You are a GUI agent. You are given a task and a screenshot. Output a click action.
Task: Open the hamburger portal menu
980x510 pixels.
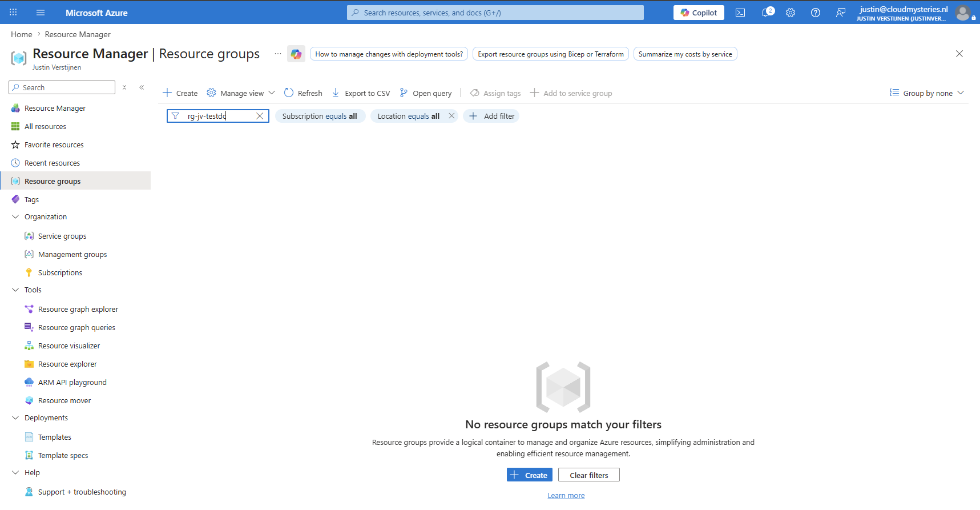point(40,13)
